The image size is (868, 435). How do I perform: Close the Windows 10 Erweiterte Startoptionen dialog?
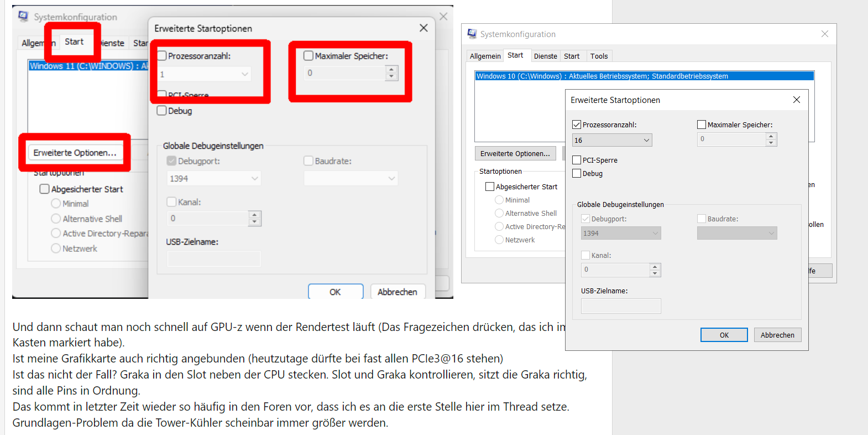coord(796,100)
